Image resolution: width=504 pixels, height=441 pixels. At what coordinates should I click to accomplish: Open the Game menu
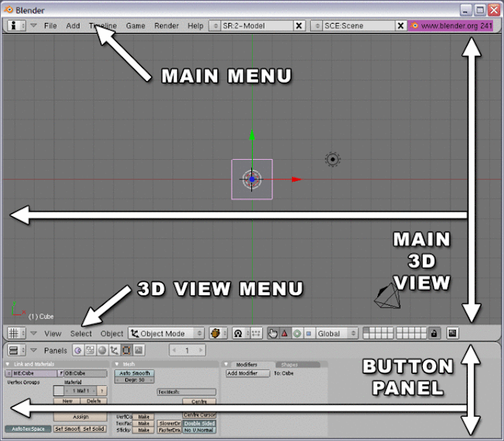[x=135, y=26]
